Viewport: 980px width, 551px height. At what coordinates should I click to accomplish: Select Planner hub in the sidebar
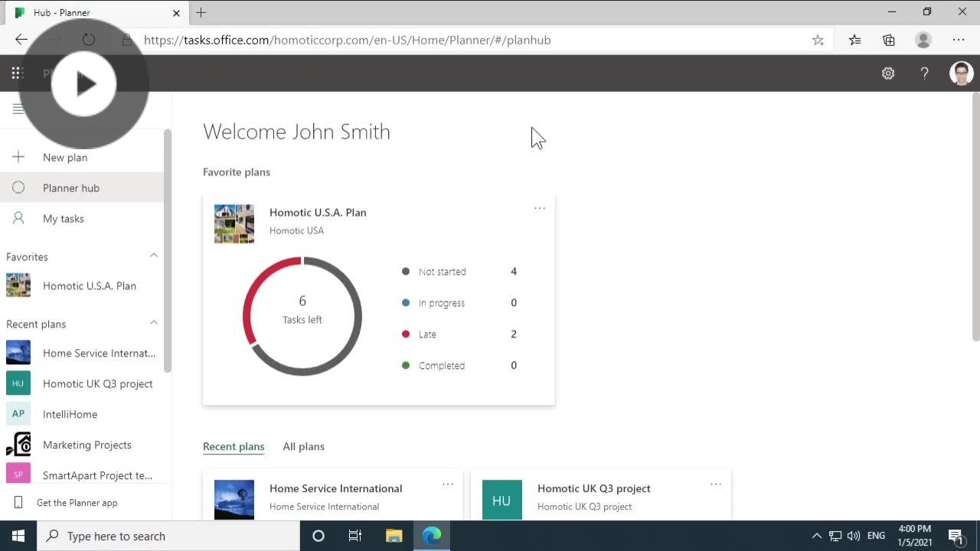82,187
